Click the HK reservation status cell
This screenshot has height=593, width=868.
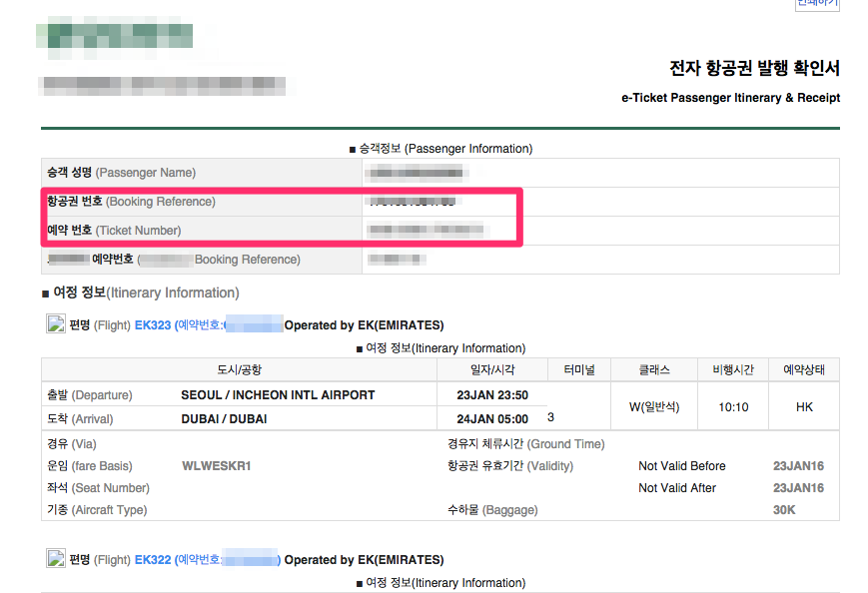click(x=804, y=406)
